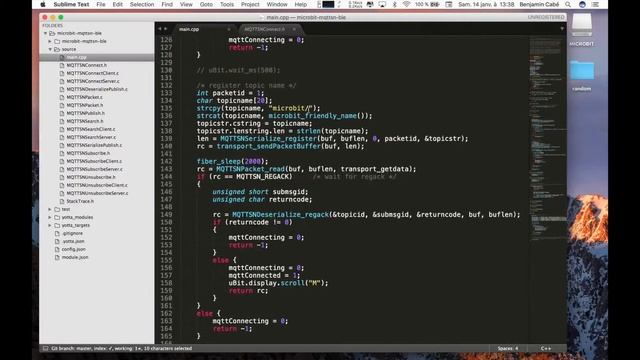Screen dimensions: 640x360
Task: Click the AirPlay display icon
Action: tap(382, 4)
